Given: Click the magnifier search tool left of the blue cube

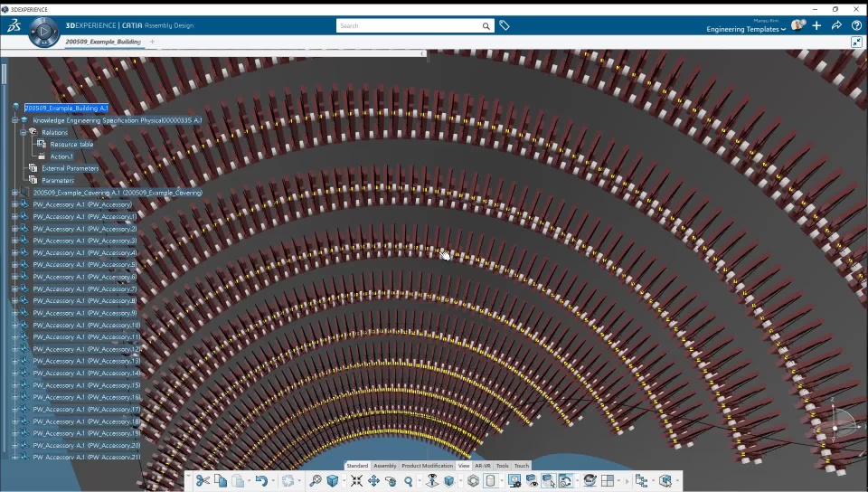Looking at the screenshot, I should 315,481.
